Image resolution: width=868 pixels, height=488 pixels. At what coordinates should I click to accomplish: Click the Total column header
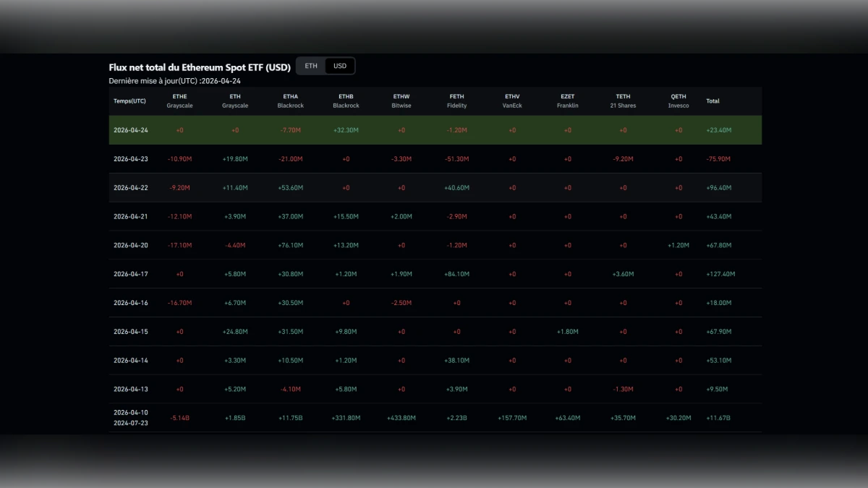pos(712,101)
